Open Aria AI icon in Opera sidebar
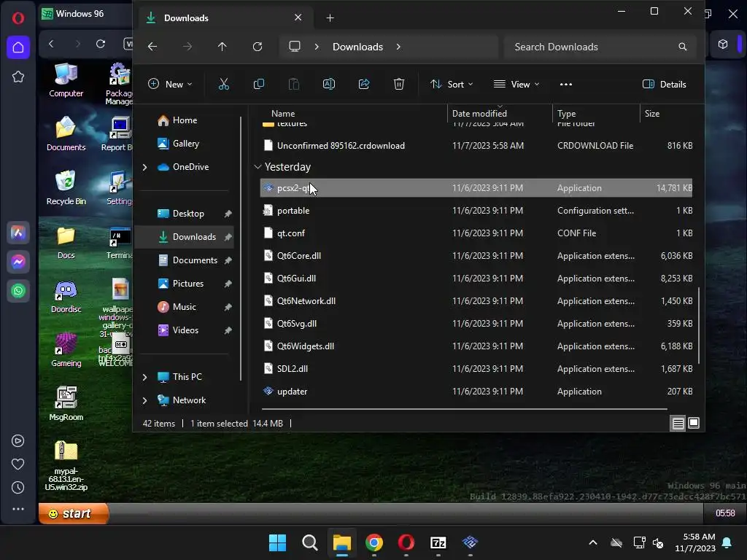This screenshot has width=747, height=560. tap(18, 233)
